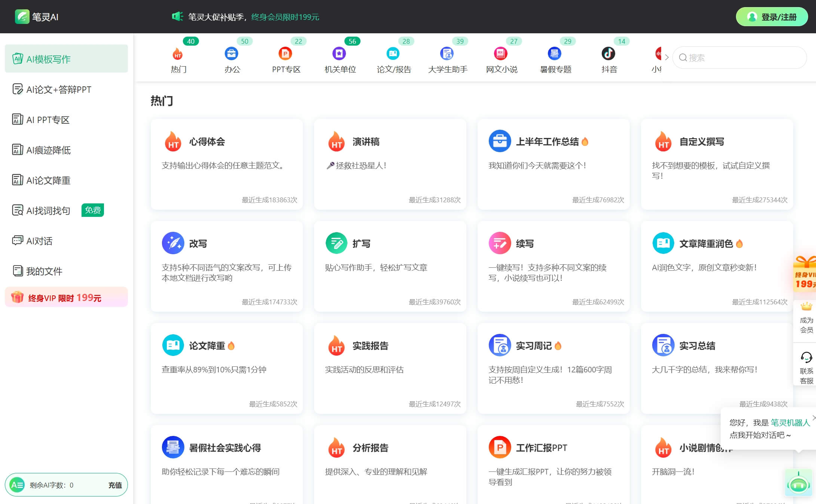The height and width of the screenshot is (504, 816).
Task: Select the 抖音 category icon
Action: tap(608, 53)
